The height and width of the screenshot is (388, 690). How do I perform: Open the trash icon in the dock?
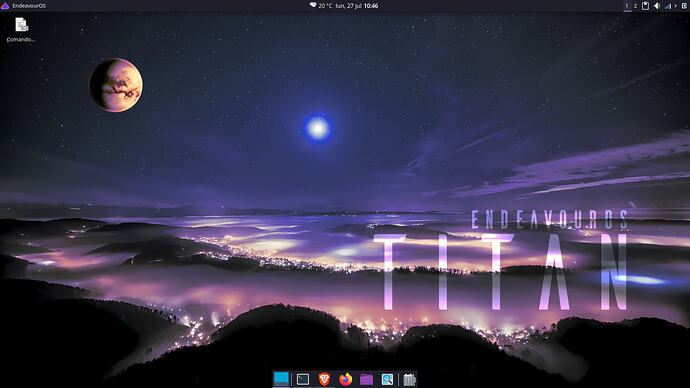[409, 379]
